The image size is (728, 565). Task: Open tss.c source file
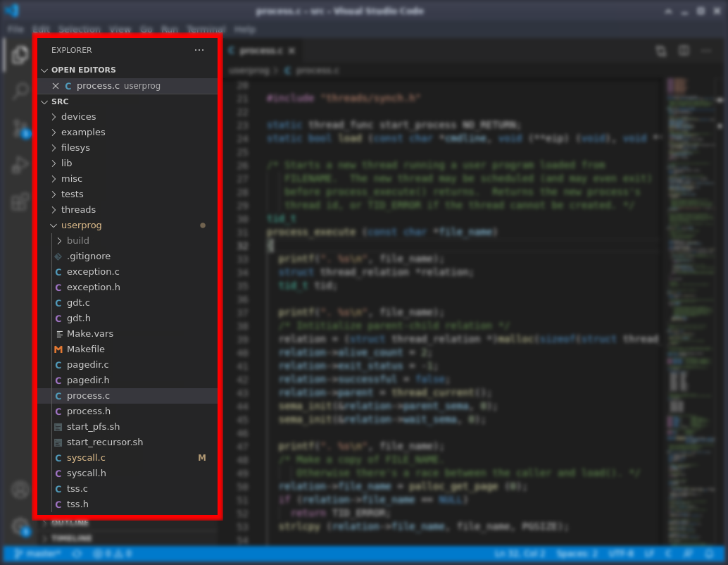point(127,489)
